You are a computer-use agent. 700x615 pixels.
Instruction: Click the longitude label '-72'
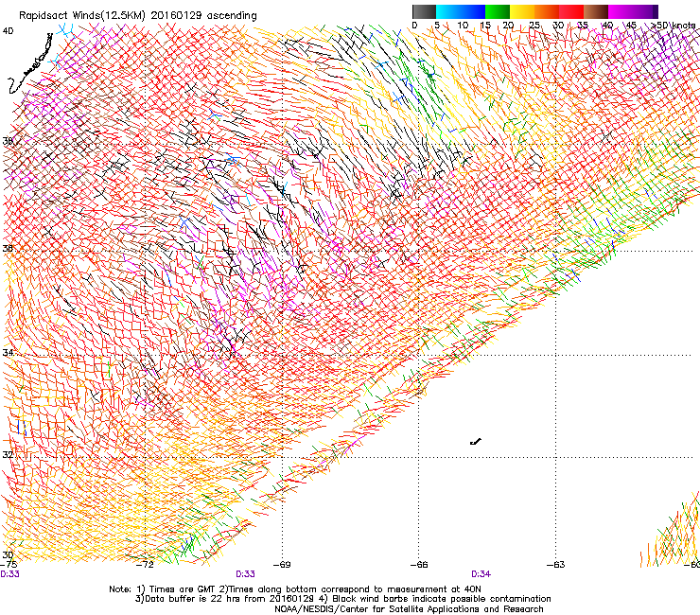coord(145,564)
